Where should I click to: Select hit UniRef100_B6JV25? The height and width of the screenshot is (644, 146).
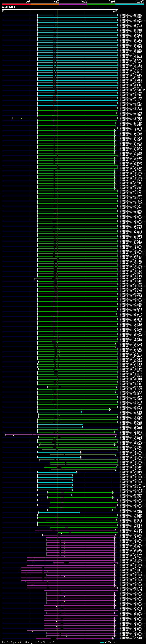pyautogui.click(x=131, y=422)
